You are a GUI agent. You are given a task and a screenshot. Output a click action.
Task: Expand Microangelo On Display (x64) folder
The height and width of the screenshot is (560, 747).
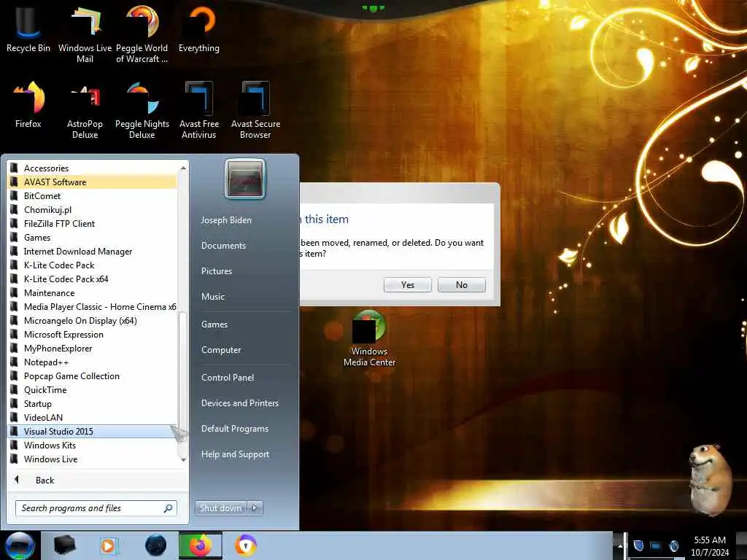[x=93, y=321]
